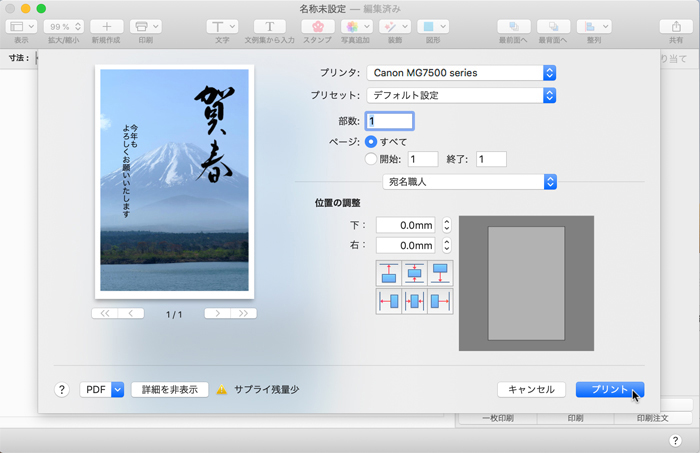Click the サプライ残量少 warning icon

click(x=222, y=390)
